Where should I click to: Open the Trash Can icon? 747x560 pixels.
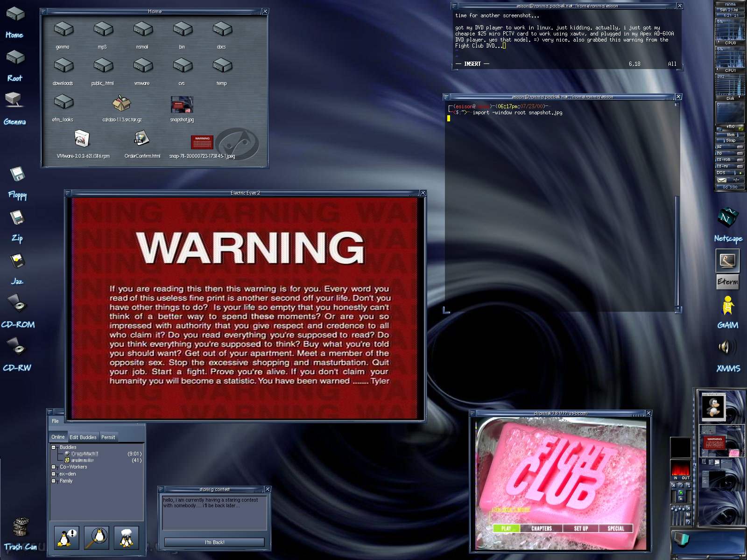point(20,527)
